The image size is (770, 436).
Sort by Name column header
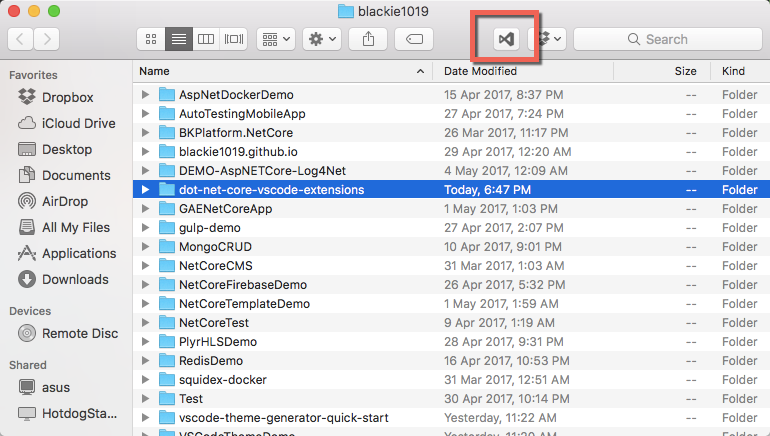pos(154,71)
